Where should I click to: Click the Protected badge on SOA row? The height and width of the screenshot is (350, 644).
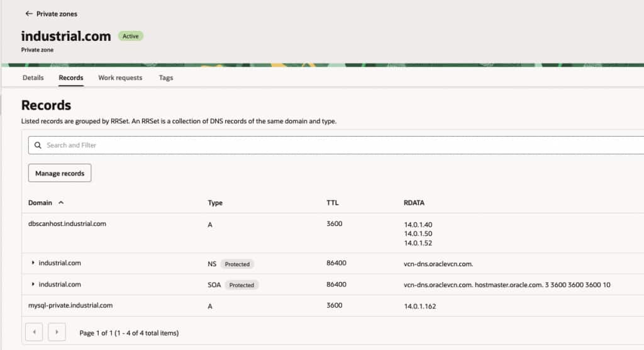coord(241,285)
